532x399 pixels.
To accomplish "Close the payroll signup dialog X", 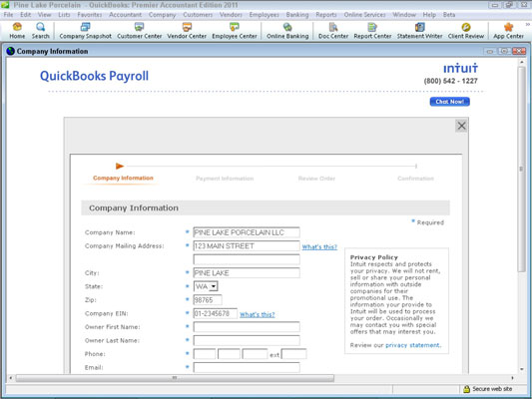I will pyautogui.click(x=461, y=126).
